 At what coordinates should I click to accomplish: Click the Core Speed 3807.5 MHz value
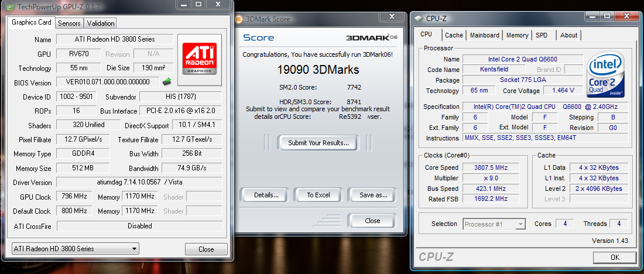491,167
